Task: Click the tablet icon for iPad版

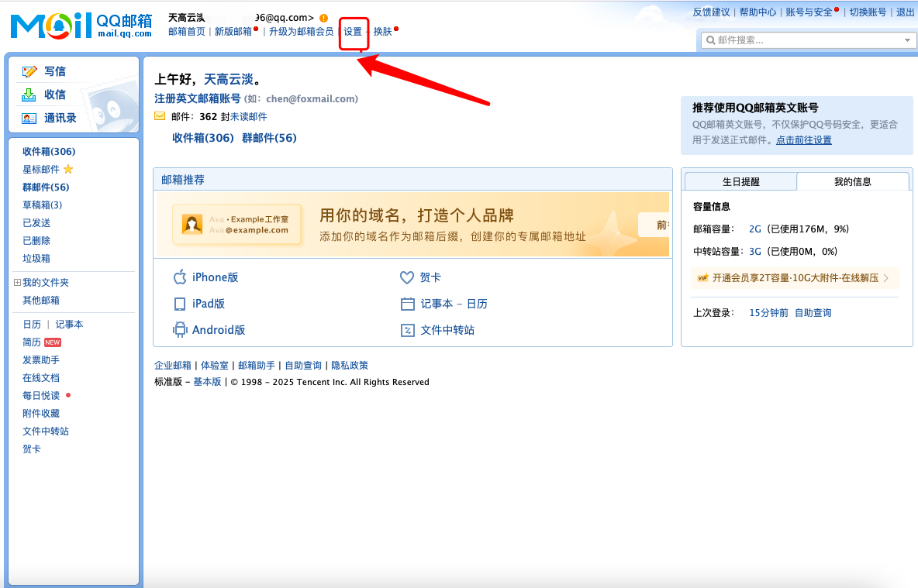Action: point(180,304)
